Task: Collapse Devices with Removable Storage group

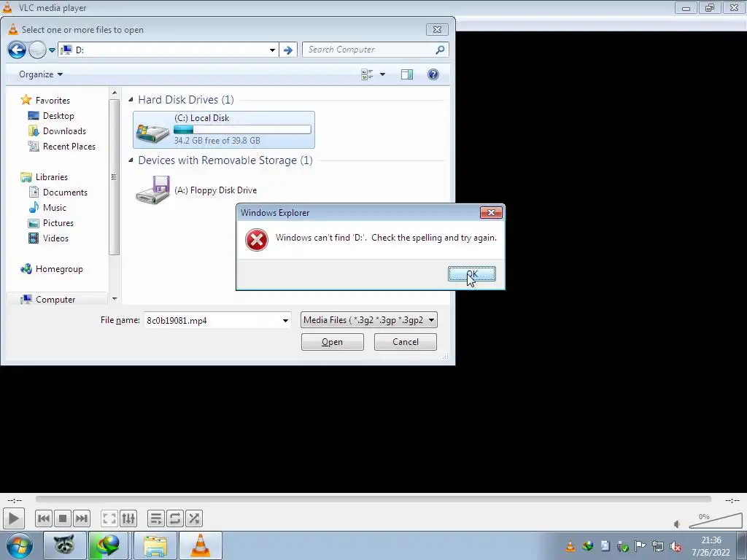Action: (x=131, y=160)
